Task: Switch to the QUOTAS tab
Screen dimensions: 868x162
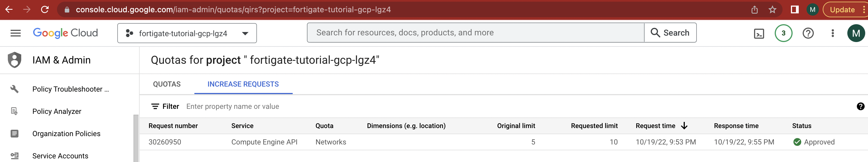Action: point(167,84)
